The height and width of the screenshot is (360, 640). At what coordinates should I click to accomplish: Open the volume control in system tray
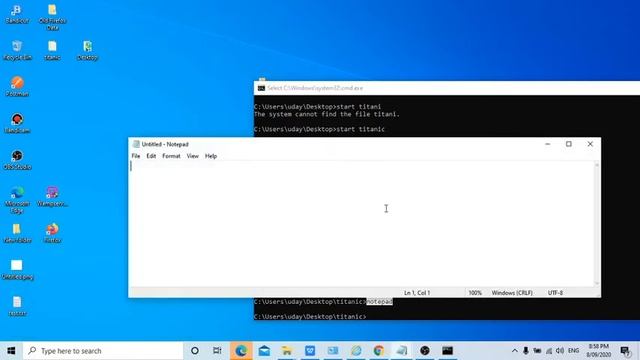(560, 351)
